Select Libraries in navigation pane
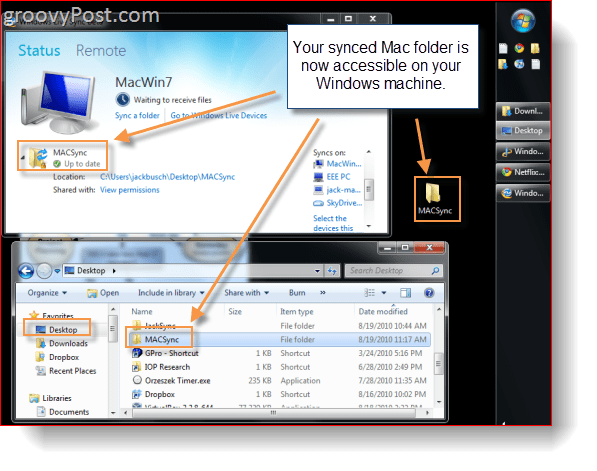The height and width of the screenshot is (471, 597). [50, 398]
